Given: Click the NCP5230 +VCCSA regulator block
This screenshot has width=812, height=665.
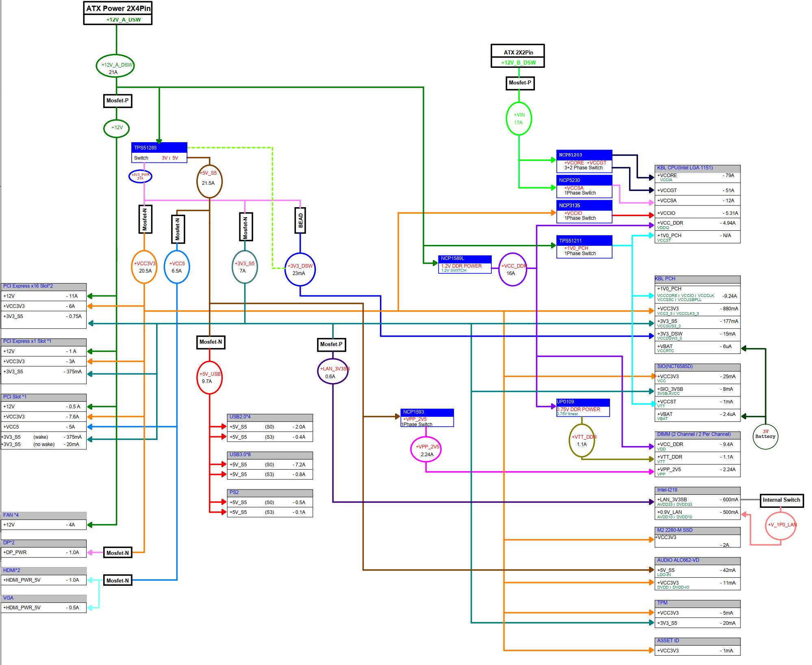Looking at the screenshot, I should 584,186.
